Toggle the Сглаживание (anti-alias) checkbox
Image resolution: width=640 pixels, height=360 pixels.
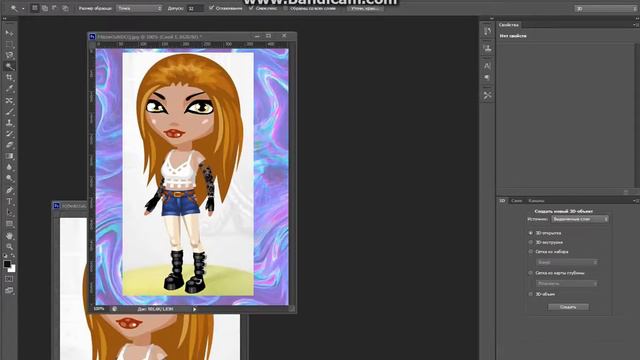tap(211, 8)
